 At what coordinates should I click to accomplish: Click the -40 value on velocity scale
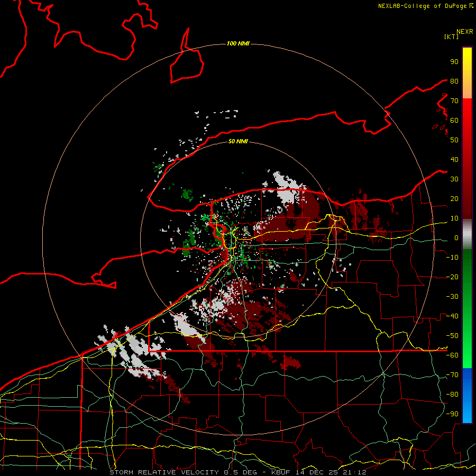click(x=452, y=316)
